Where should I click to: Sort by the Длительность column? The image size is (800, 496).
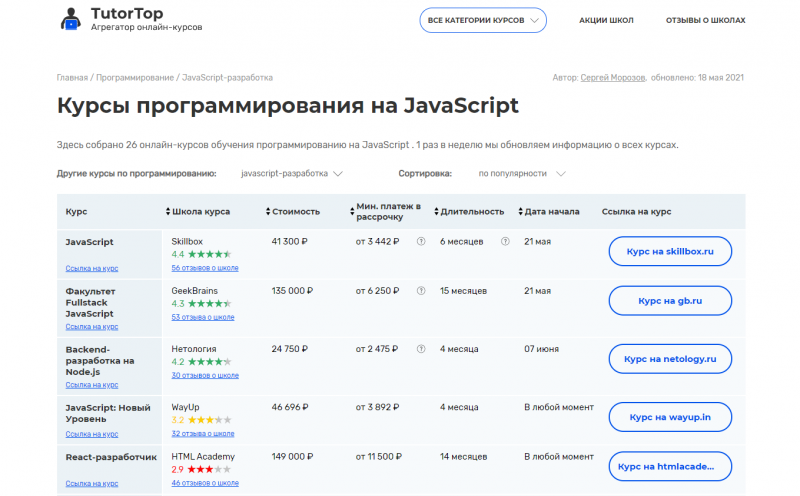469,212
